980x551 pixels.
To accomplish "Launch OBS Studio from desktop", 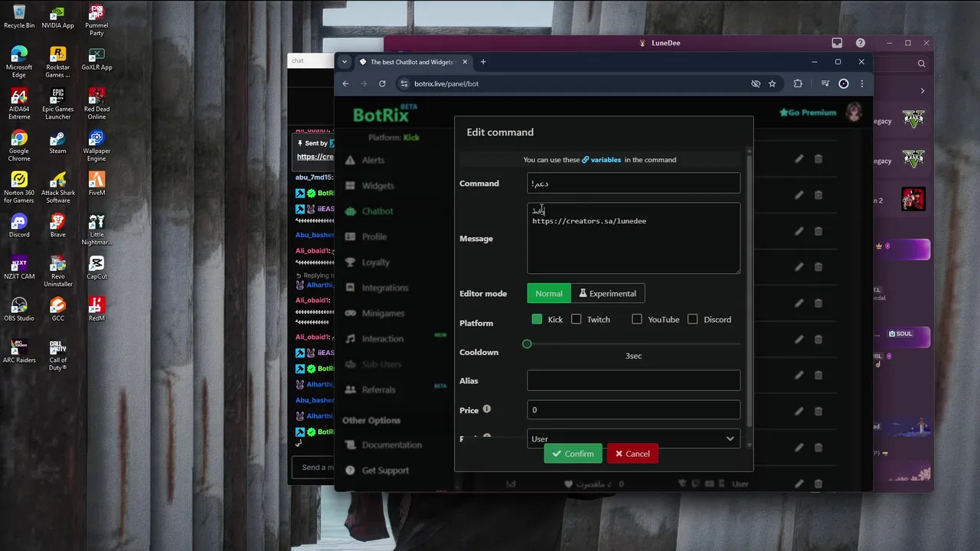I will (19, 309).
